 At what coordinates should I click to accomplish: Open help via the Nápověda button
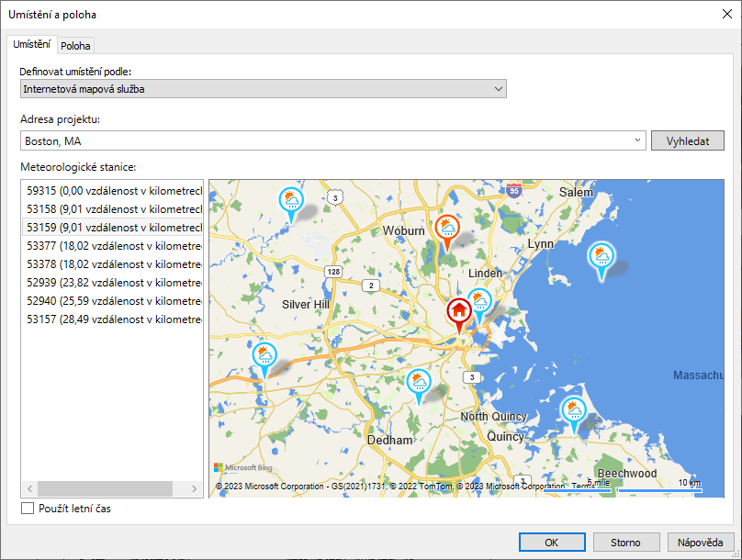[x=701, y=543]
